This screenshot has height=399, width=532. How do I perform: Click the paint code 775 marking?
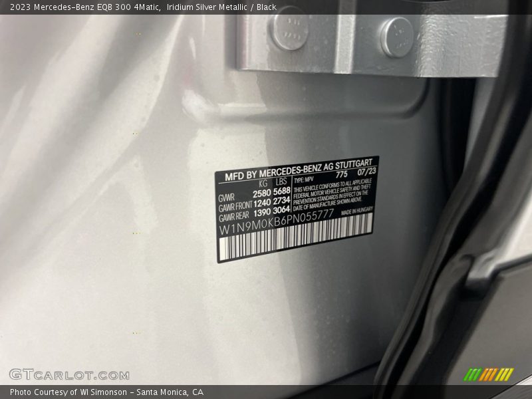coord(342,174)
